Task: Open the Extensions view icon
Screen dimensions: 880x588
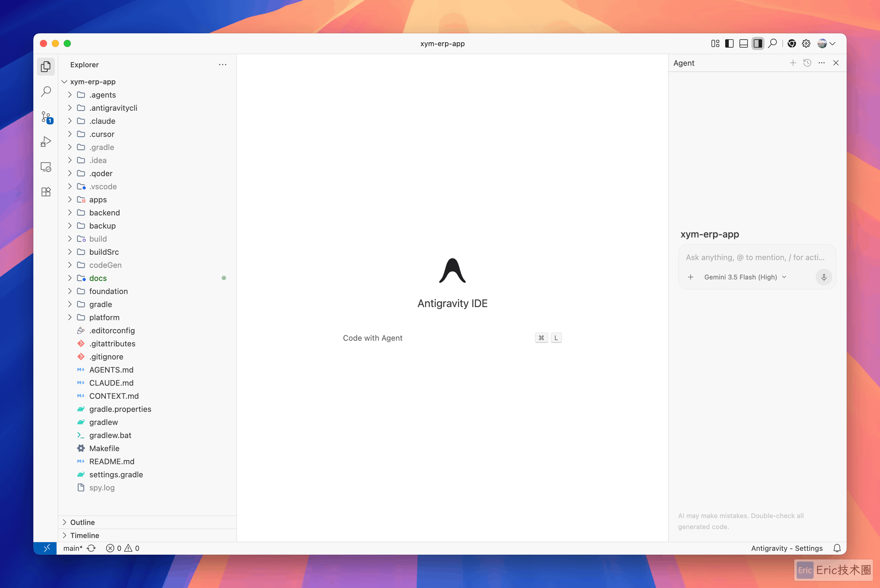Action: pyautogui.click(x=46, y=192)
